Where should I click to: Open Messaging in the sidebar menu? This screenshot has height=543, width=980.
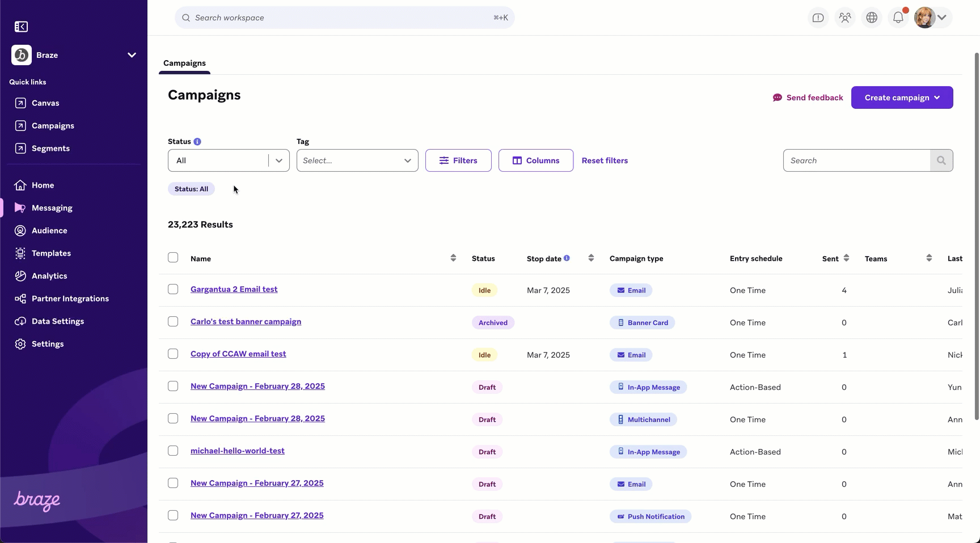click(x=52, y=208)
